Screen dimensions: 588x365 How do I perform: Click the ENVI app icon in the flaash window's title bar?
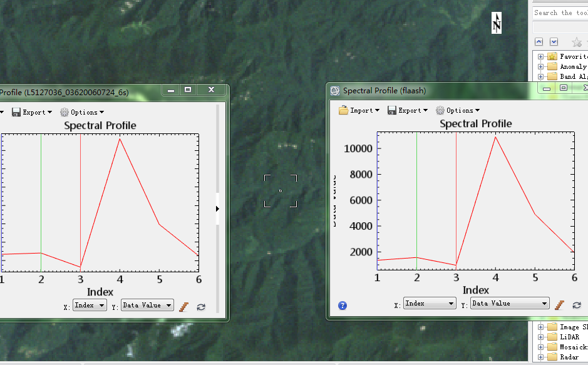point(335,91)
